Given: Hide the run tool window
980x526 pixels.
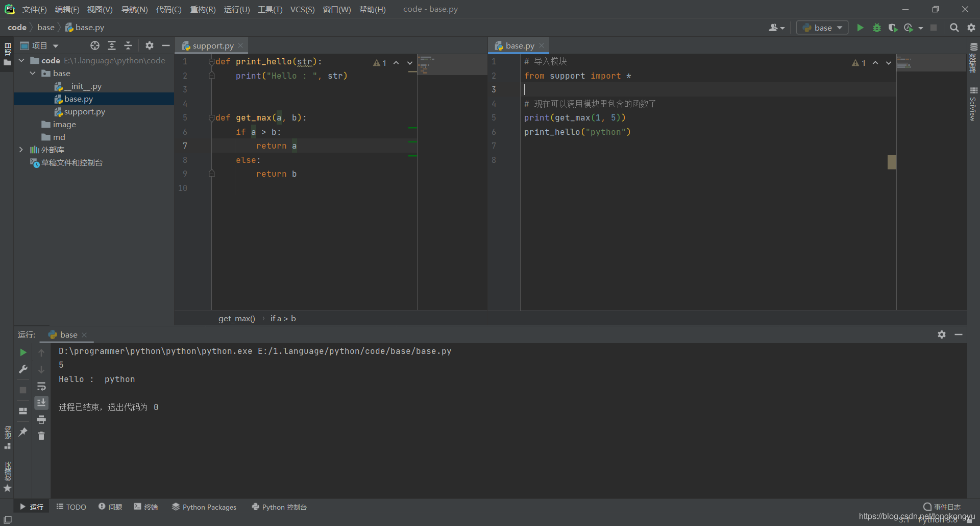Looking at the screenshot, I should (x=959, y=334).
